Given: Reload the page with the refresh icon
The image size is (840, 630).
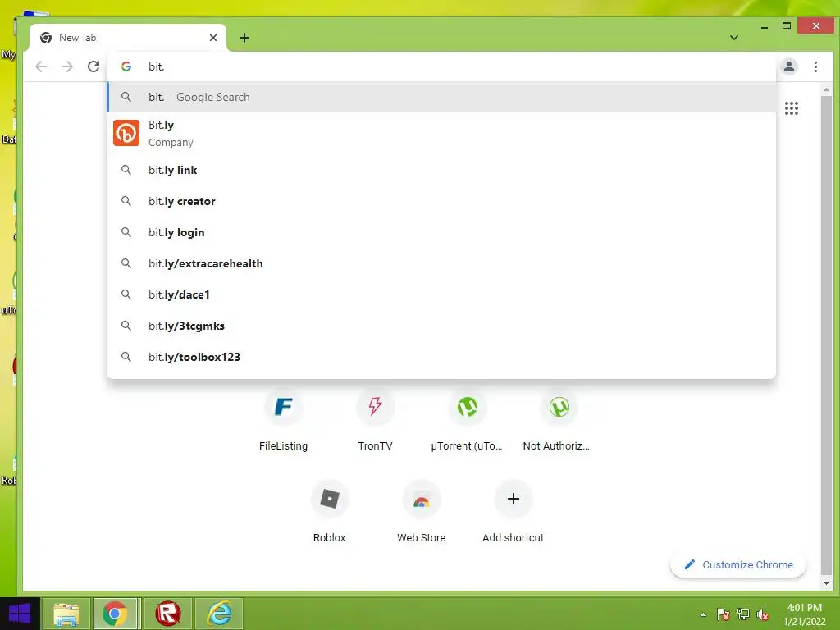Looking at the screenshot, I should 94,66.
